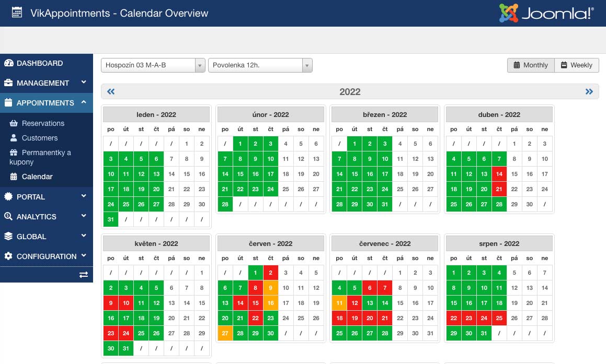Select green day 31 in leden
This screenshot has height=364, width=606.
pos(111,219)
